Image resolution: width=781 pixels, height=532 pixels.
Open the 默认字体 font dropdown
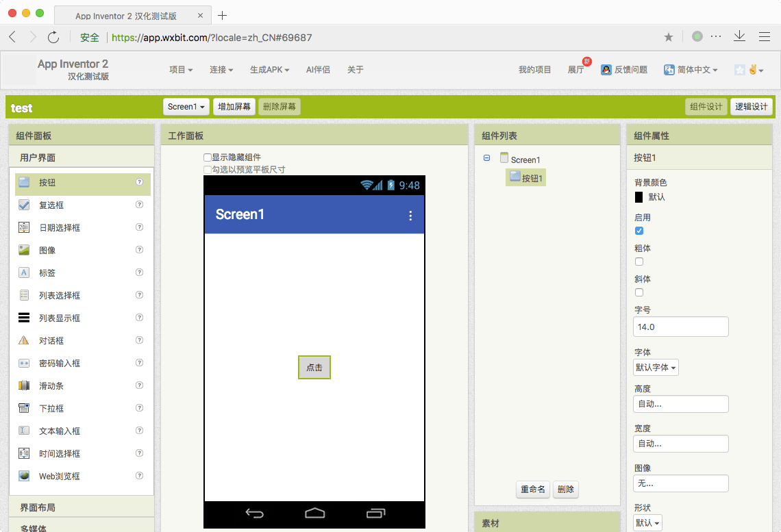click(656, 367)
